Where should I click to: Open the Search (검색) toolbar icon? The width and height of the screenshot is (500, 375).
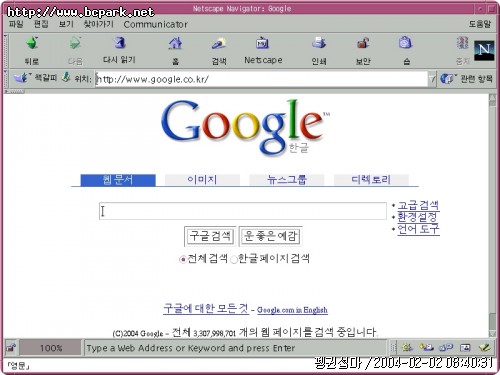click(x=219, y=43)
